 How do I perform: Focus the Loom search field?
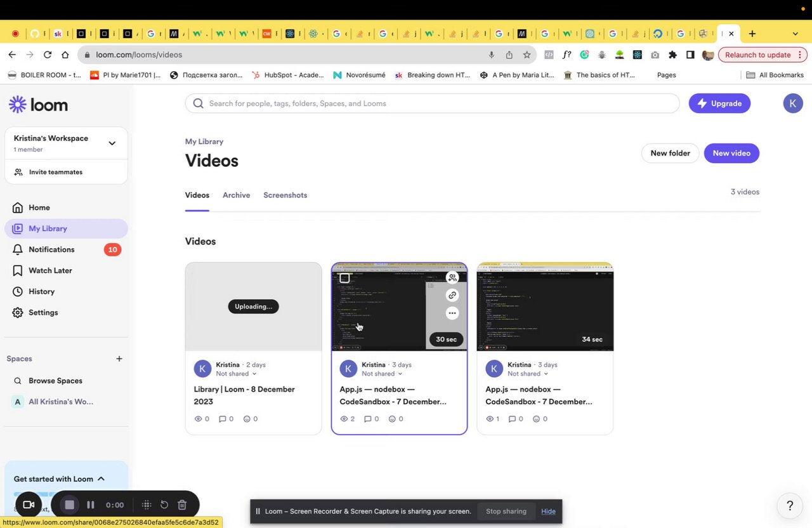tap(432, 103)
